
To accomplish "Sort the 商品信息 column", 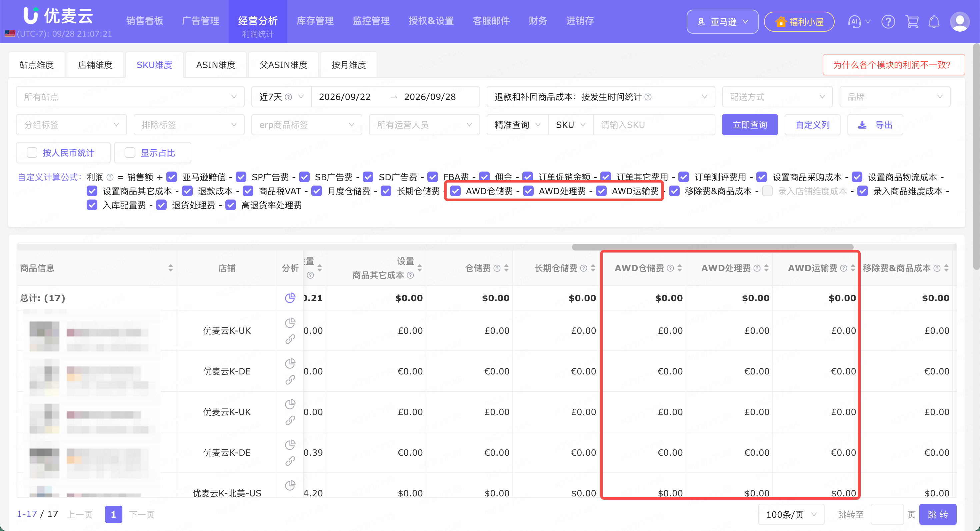I will click(x=170, y=268).
